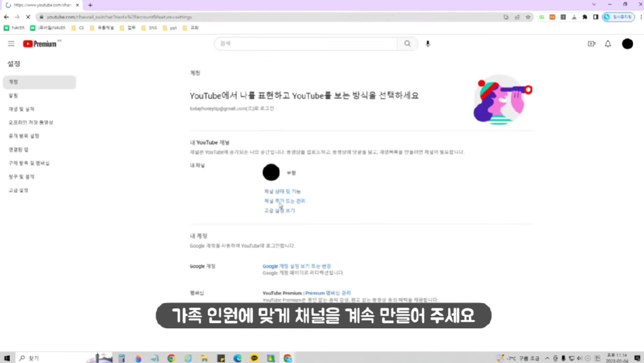The image size is (644, 363).
Task: Click the 채널 상태 및 기능 link
Action: coord(282,192)
